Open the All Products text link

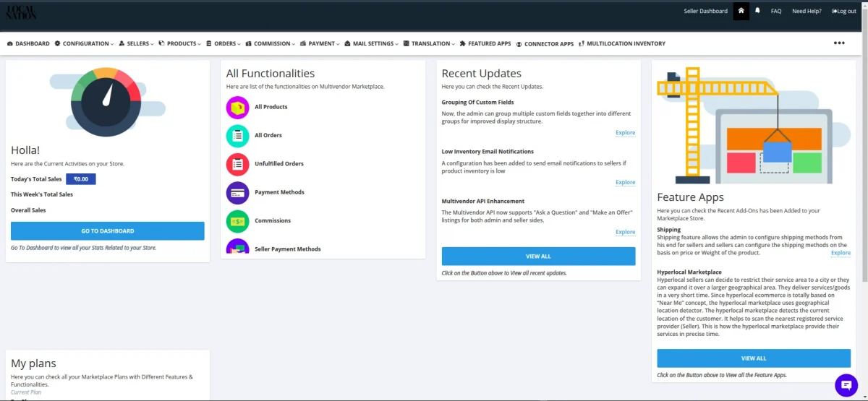tap(271, 107)
